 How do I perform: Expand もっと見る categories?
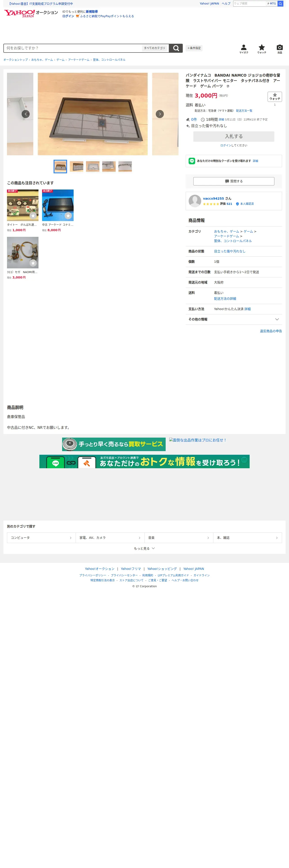(144, 548)
